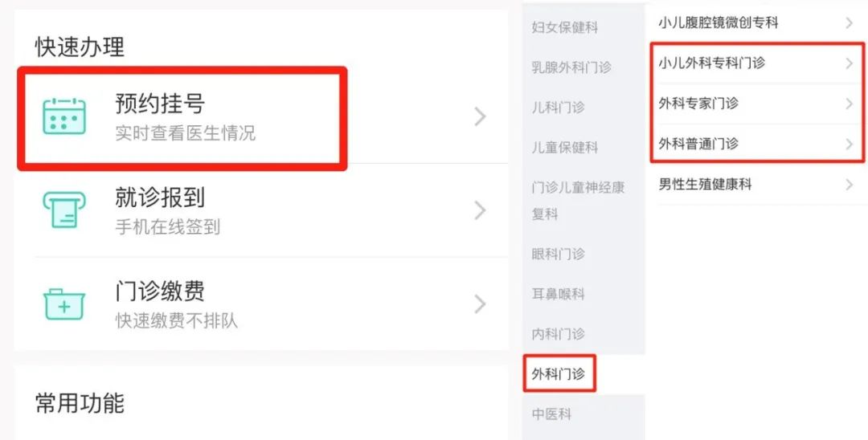This screenshot has width=868, height=440.
Task: Expand 外科专家门诊 arrow
Action: pos(850,104)
